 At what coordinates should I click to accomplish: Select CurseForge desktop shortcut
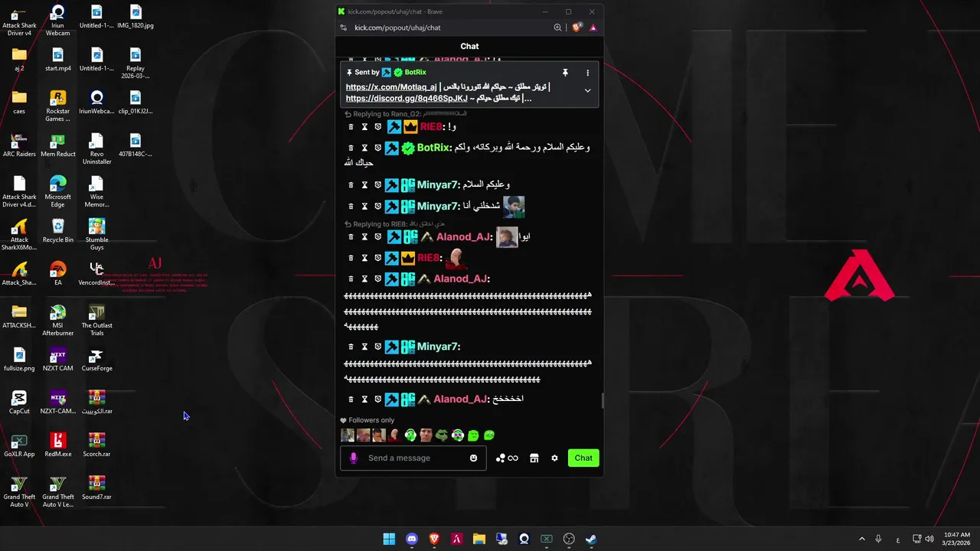tap(96, 360)
